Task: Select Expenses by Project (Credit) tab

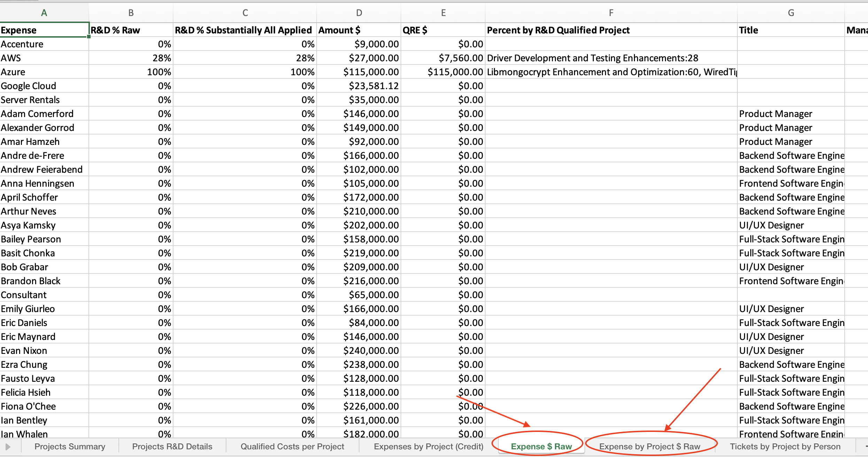Action: click(428, 447)
